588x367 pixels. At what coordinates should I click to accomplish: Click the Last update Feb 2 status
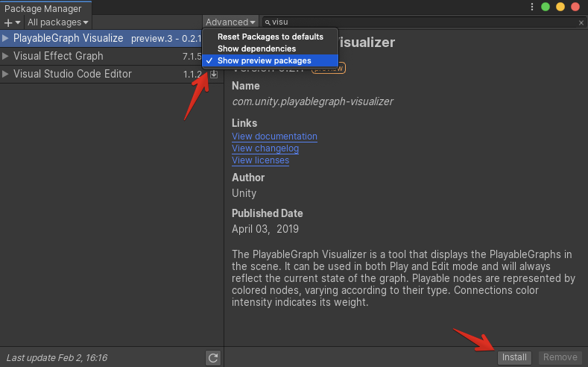[57, 358]
